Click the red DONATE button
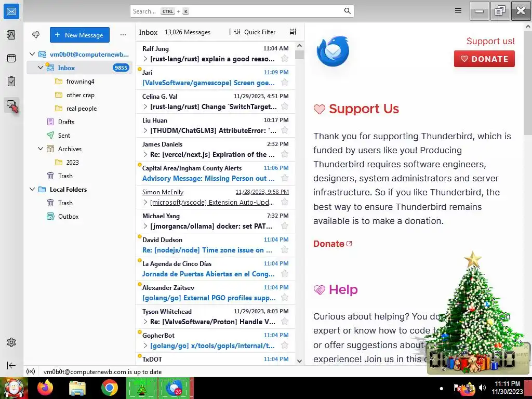The width and height of the screenshot is (532, 399). (x=484, y=59)
